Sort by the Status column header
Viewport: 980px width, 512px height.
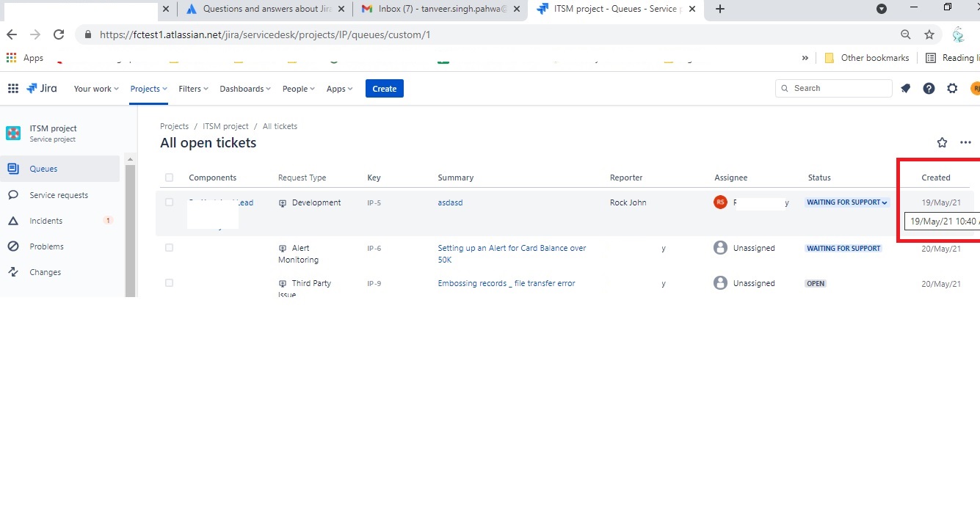[x=819, y=178]
